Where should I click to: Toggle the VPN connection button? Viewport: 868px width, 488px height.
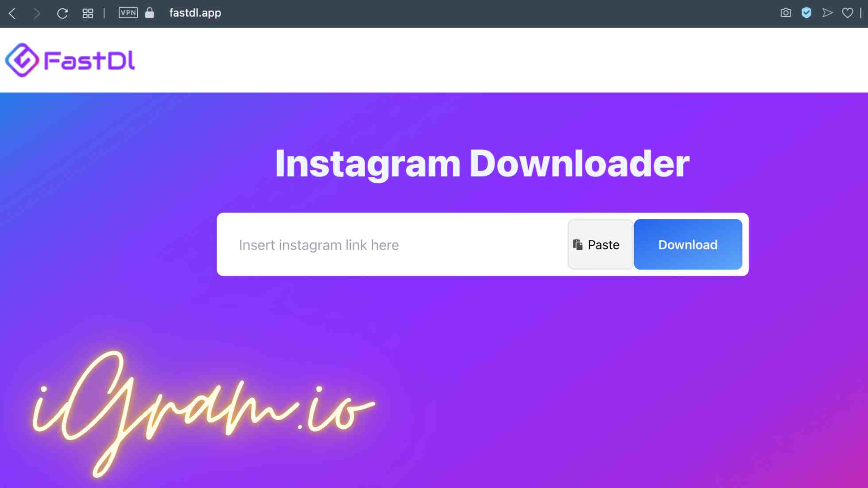coord(128,13)
